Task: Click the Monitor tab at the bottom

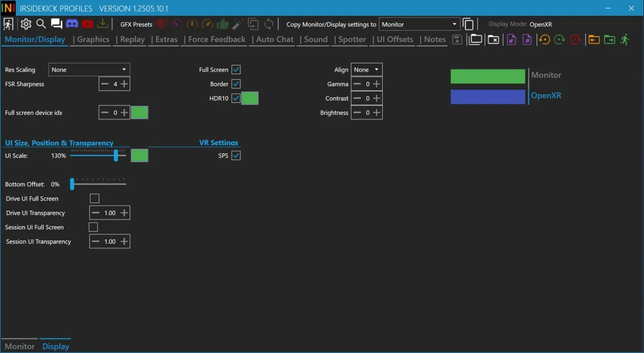Action: pos(20,346)
